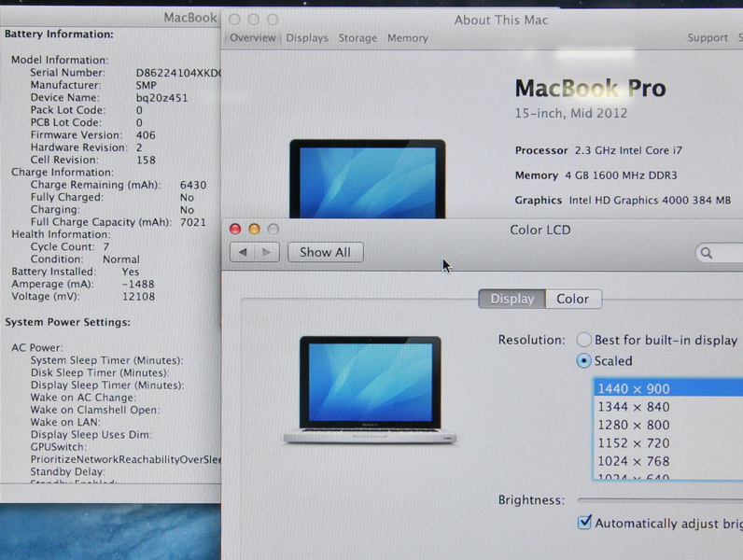This screenshot has height=560, width=743.
Task: Click the forward arrow in Color LCD window
Action: pyautogui.click(x=267, y=252)
